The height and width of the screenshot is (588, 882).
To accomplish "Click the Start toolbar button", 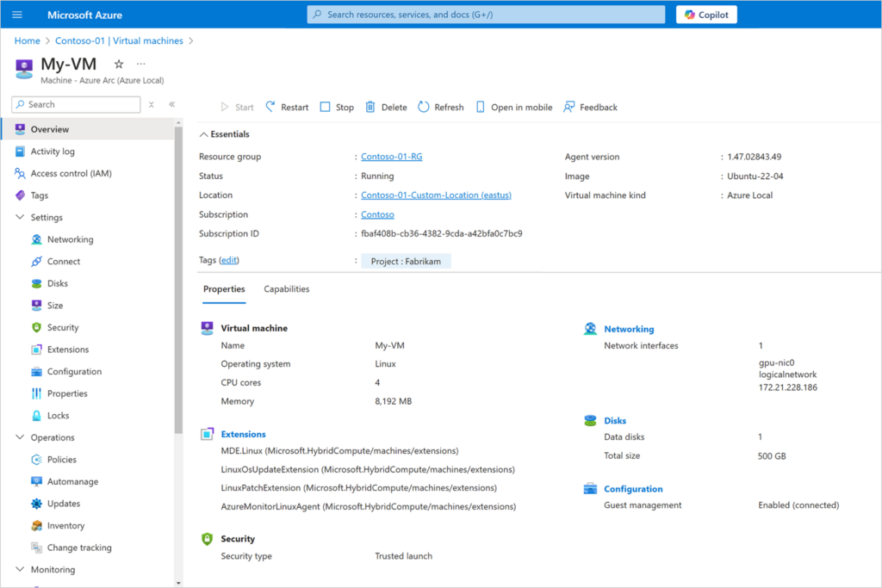I will [237, 107].
